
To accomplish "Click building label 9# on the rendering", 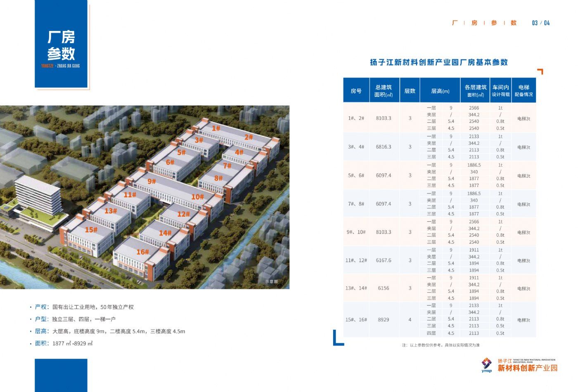I will point(152,181).
